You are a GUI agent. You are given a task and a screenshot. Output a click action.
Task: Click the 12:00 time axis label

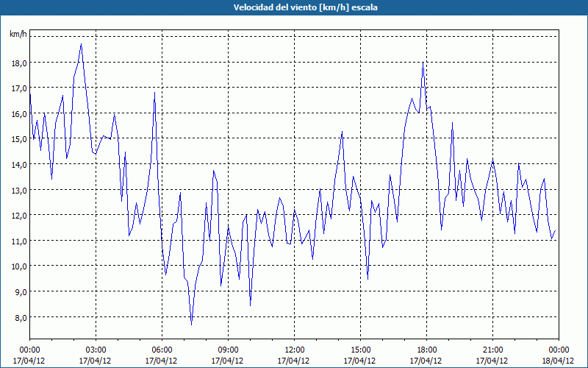pyautogui.click(x=295, y=350)
